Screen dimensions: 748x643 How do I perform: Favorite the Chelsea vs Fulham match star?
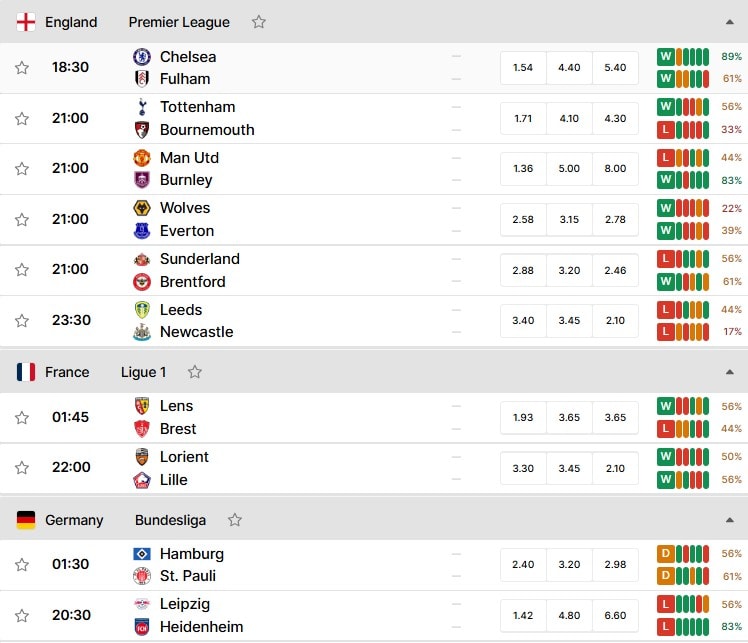tap(21, 68)
